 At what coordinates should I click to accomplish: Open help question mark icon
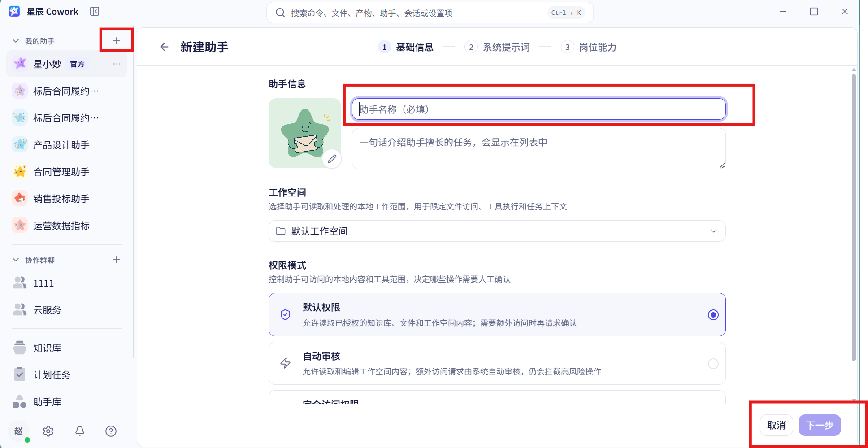[111, 431]
